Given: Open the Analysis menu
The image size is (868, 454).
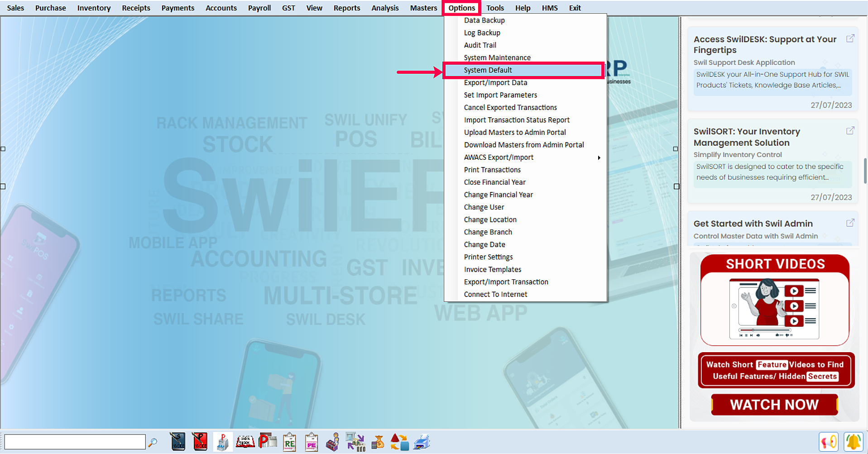Looking at the screenshot, I should tap(385, 8).
